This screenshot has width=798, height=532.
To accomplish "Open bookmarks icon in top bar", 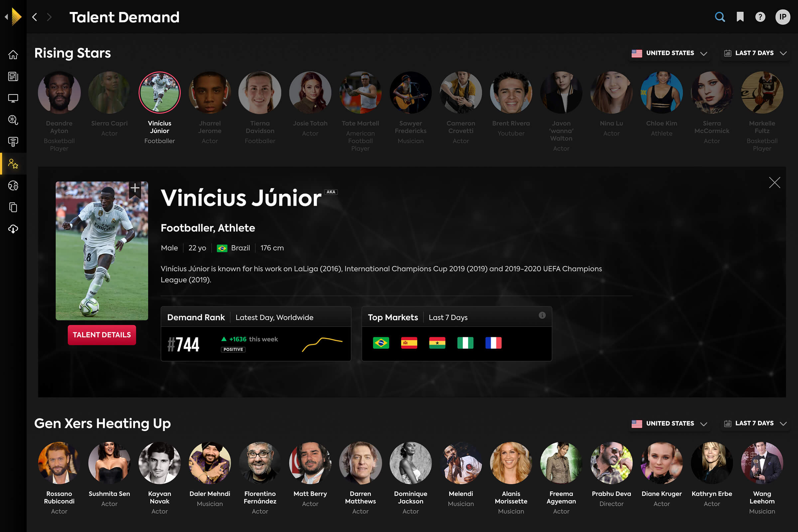I will 740,17.
